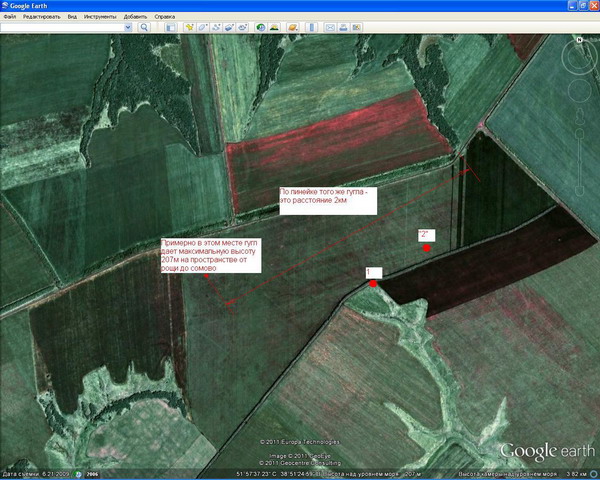The image size is (600, 480).
Task: Select the Add Placemark pushpin tool
Action: click(x=187, y=28)
